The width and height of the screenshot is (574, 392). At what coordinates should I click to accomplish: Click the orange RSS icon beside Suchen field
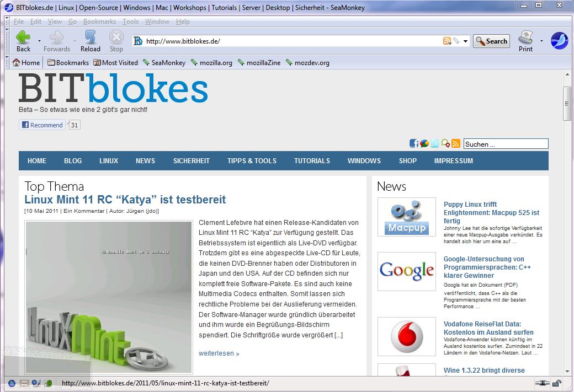(456, 143)
